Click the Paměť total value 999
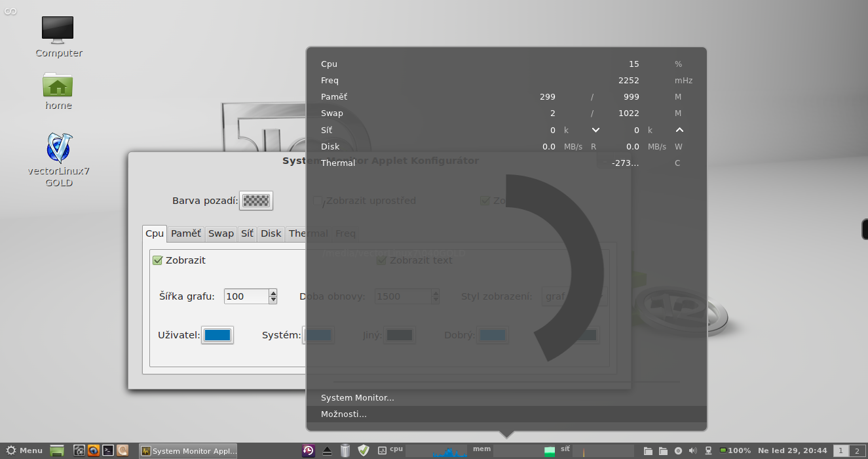868x459 pixels. click(632, 97)
